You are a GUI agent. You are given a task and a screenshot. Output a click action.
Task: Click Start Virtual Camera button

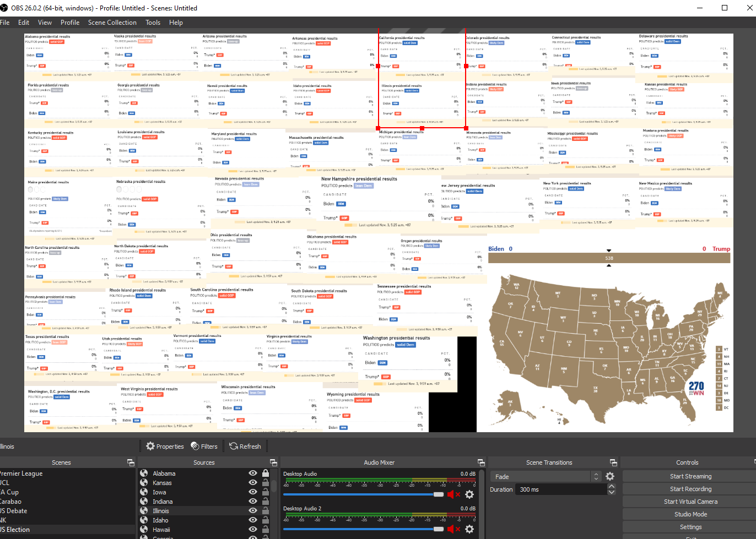click(x=690, y=502)
